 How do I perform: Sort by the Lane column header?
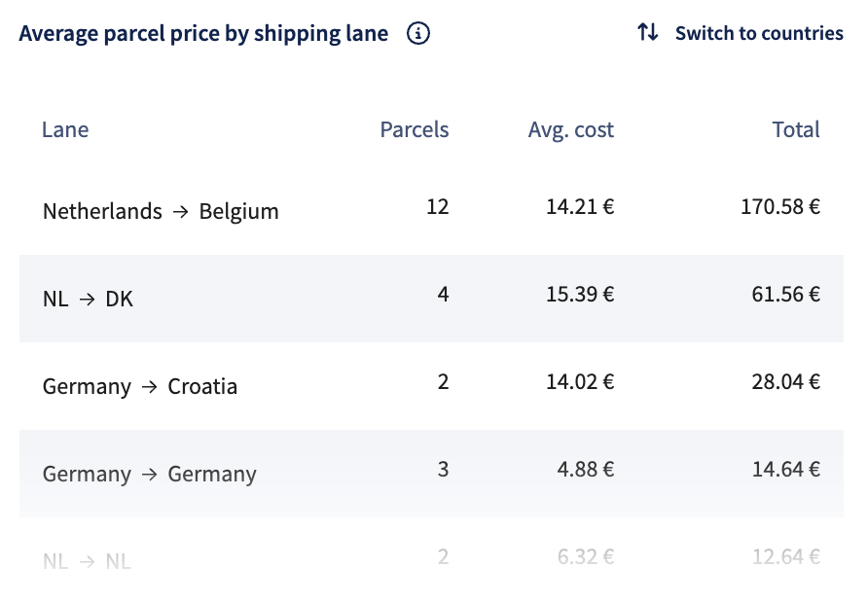[65, 129]
